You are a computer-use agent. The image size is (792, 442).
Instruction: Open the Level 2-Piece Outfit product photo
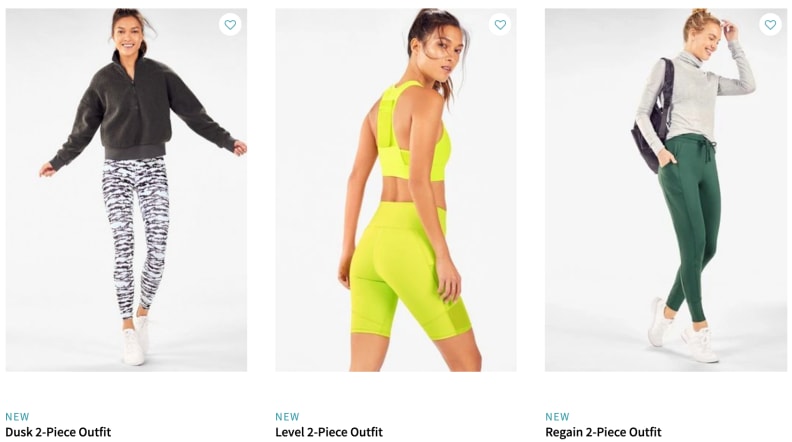tap(396, 190)
